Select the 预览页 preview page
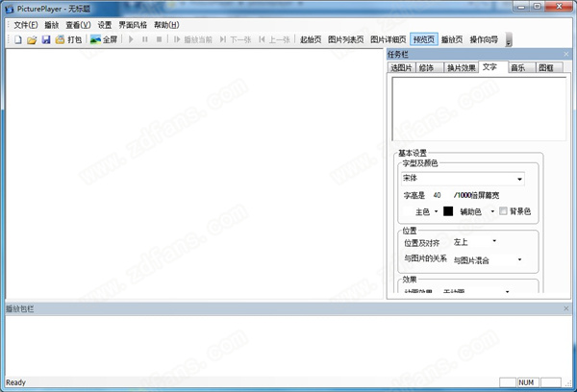This screenshot has width=577, height=392. point(424,39)
